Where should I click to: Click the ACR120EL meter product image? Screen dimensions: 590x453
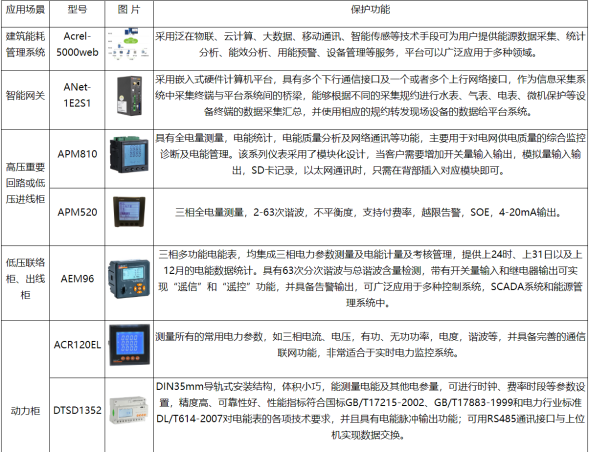129,345
